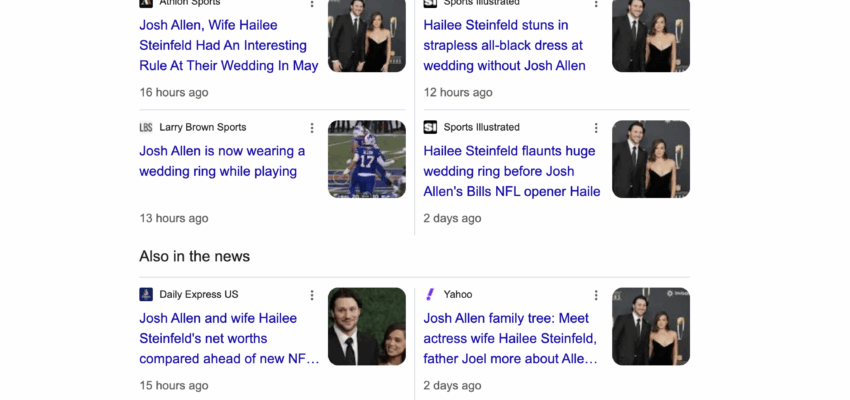Open three-dot menu for Daily Express US article
The image size is (850, 400).
pyautogui.click(x=312, y=295)
